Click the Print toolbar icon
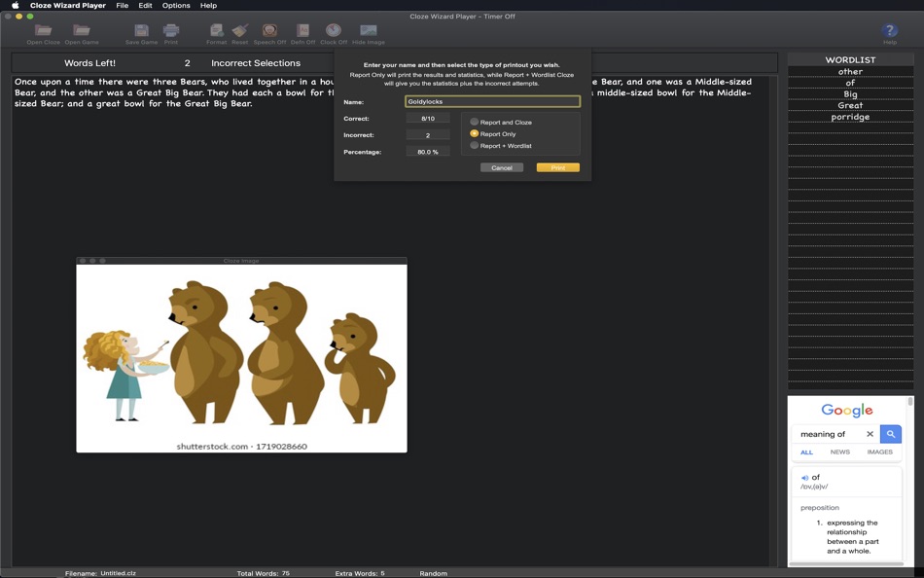Image resolution: width=924 pixels, height=578 pixels. coord(171,34)
